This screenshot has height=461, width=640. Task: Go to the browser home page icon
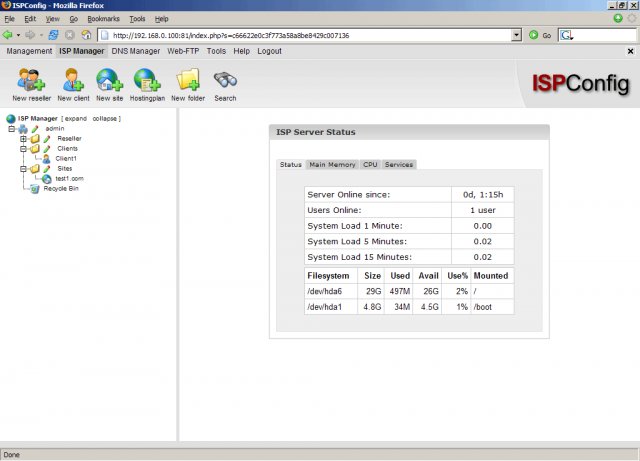[x=86, y=34]
